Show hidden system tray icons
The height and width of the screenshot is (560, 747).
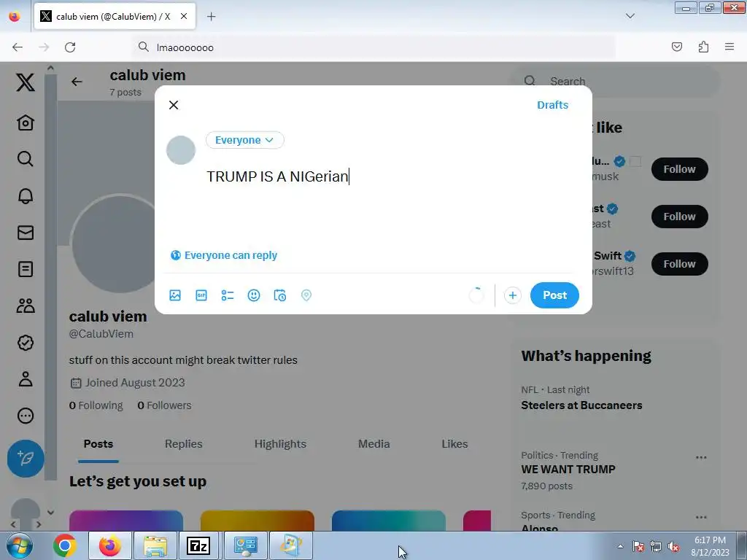click(620, 546)
